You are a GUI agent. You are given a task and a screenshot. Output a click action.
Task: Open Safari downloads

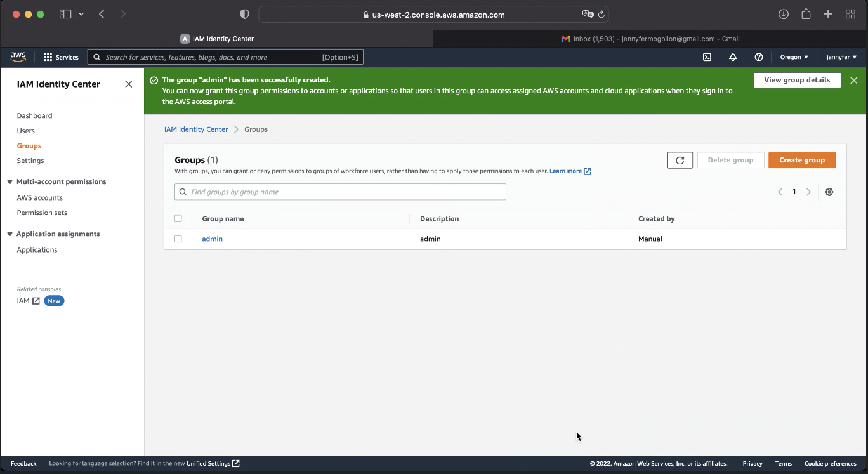[x=784, y=15]
